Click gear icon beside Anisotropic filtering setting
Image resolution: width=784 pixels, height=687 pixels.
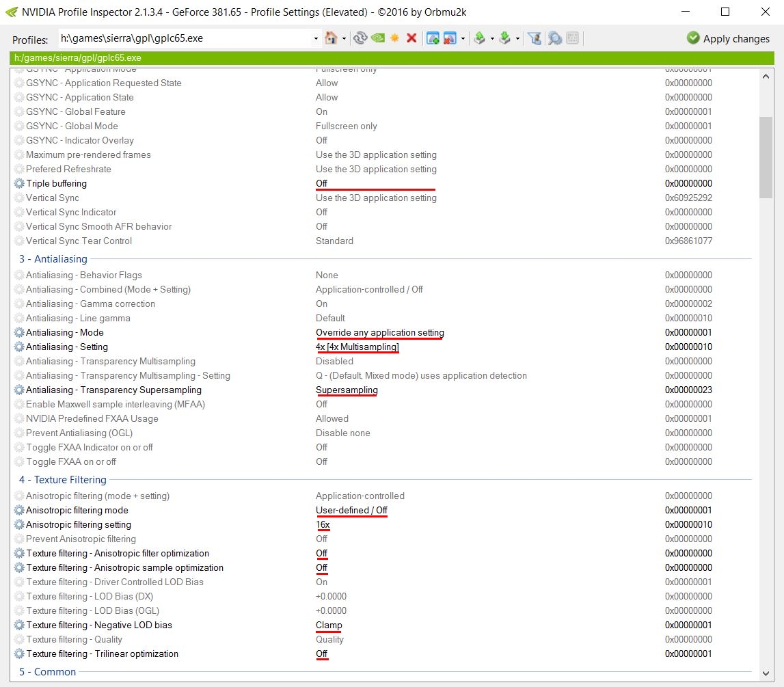pos(19,524)
